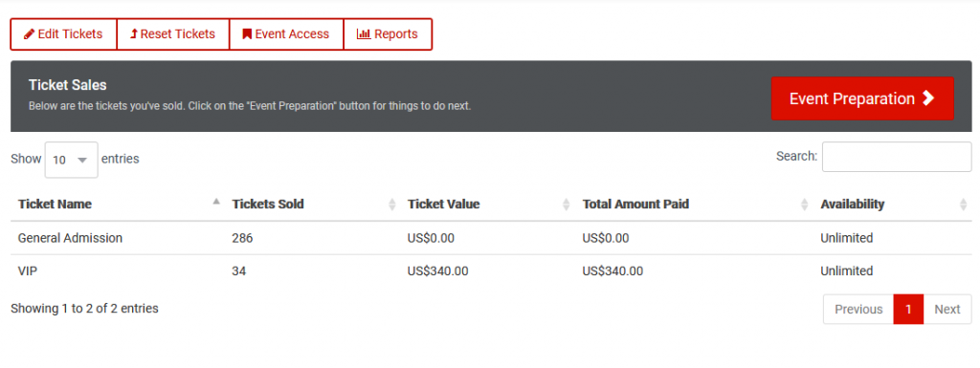Select the VIP ticket row
Image resolution: width=980 pixels, height=368 pixels.
(491, 271)
